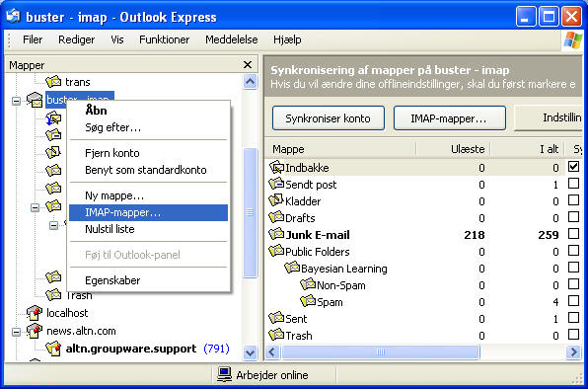This screenshot has width=588, height=389.
Task: Click the news.altn.com server icon
Action: [x=35, y=331]
